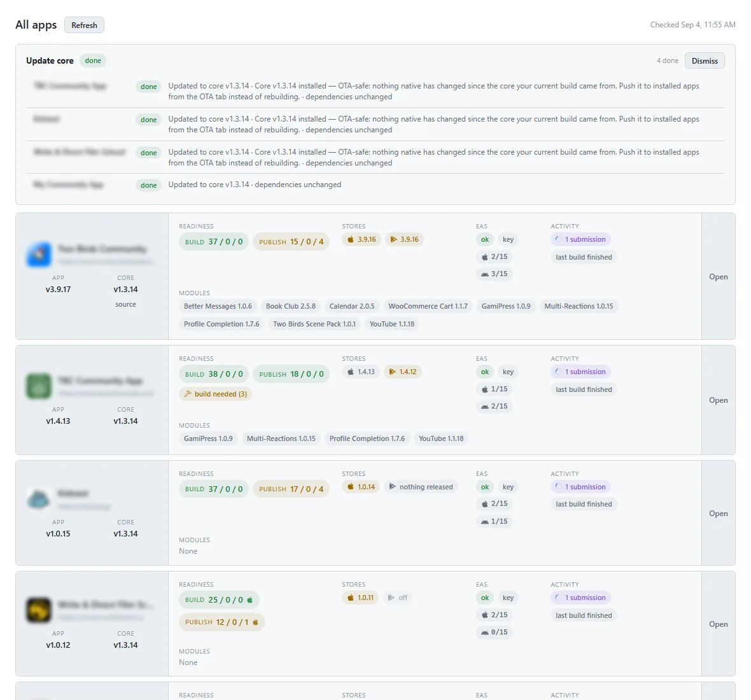Select YouTube 1.1.18 on the v3.9.17 card
The image size is (751, 700).
tap(392, 324)
